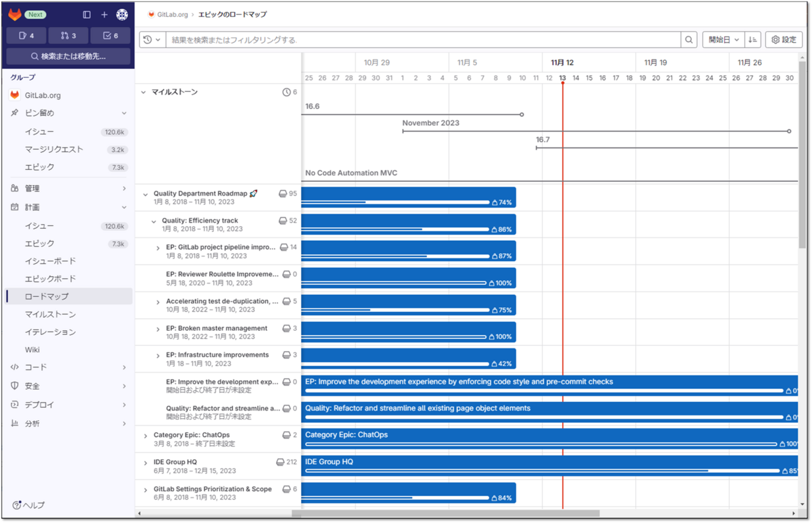The width and height of the screenshot is (812, 523).
Task: Select マイルストーン in sidebar
Action: click(68, 315)
